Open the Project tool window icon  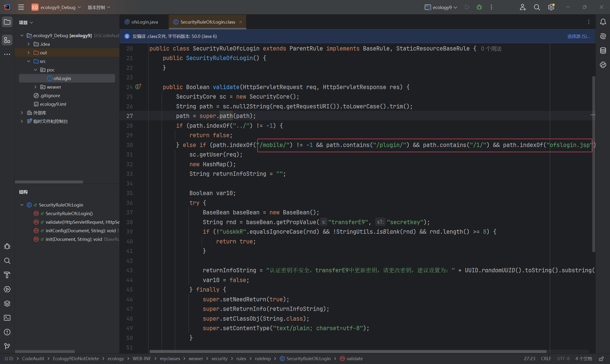coord(7,22)
